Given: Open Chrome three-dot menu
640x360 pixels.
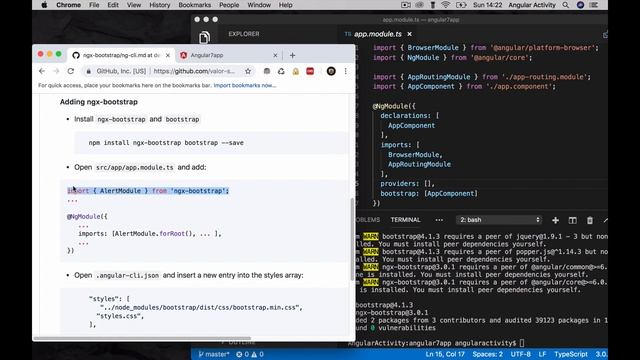Looking at the screenshot, I should (x=345, y=71).
